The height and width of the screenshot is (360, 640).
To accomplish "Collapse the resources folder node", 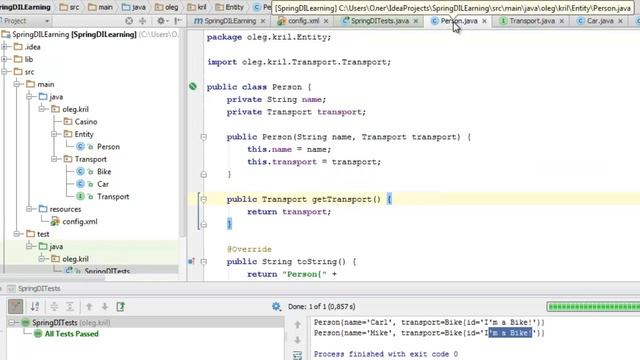I will coord(29,209).
